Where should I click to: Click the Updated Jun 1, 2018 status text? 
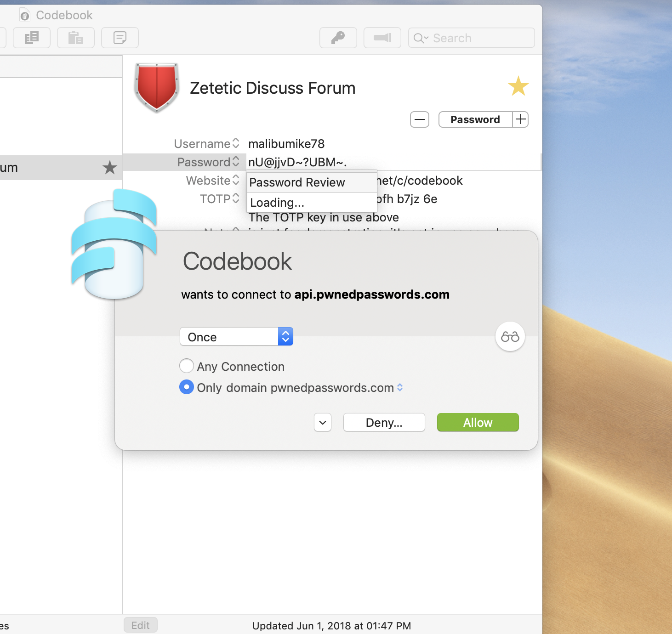[331, 626]
